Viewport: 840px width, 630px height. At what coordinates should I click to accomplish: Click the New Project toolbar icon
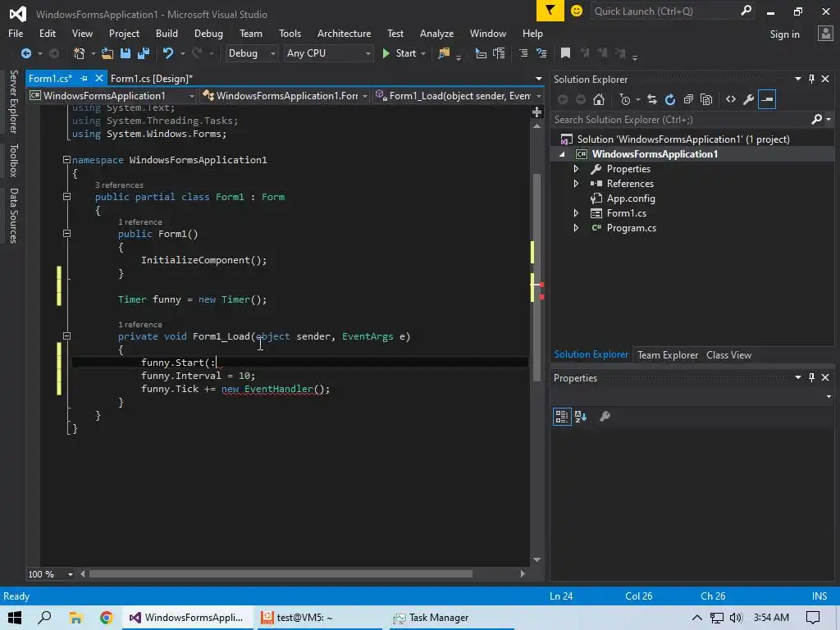[x=80, y=53]
